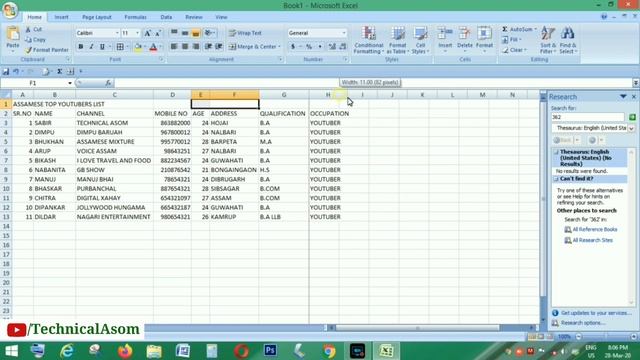Open Find & Select binoculars
This screenshot has width=640, height=360.
coord(568,40)
